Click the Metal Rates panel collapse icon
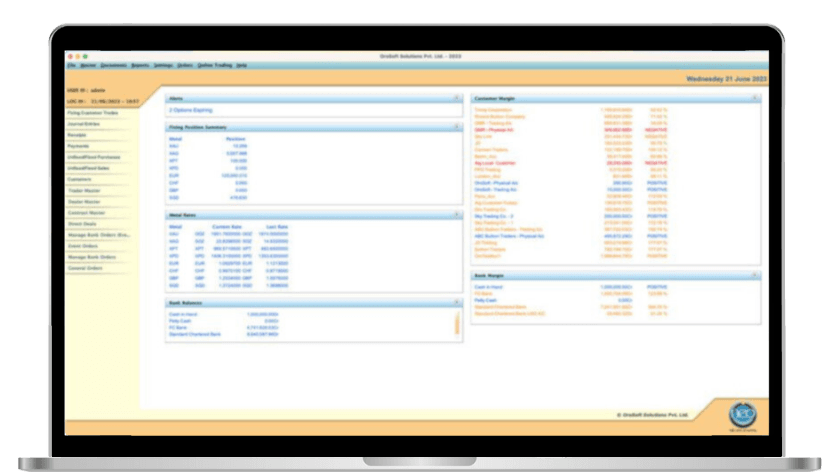The image size is (840, 472). point(456,215)
